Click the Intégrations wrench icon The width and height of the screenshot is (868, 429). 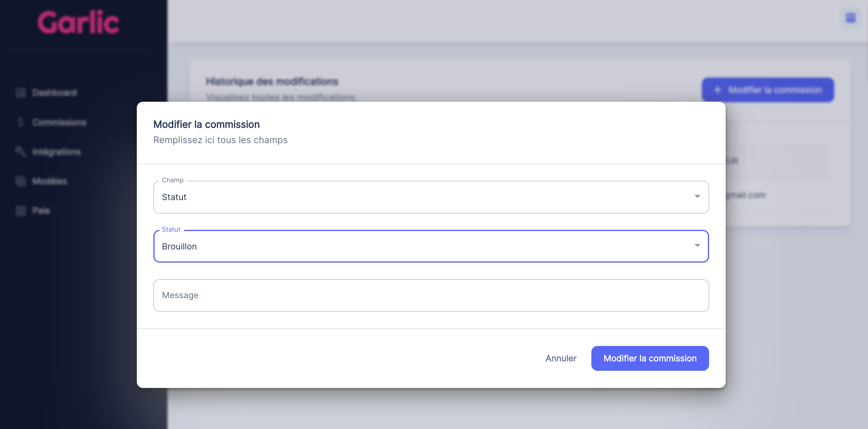tap(21, 152)
